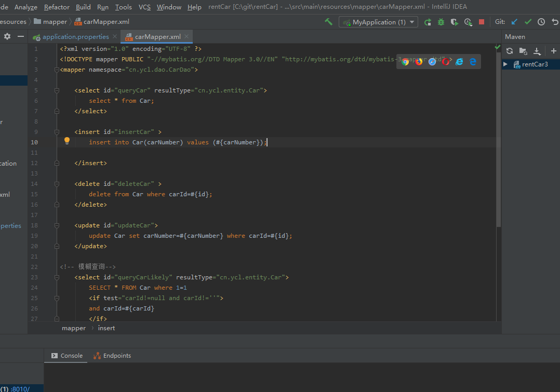Image resolution: width=560 pixels, height=392 pixels.
Task: Collapse the deleteCar fold marker
Action: 57,184
